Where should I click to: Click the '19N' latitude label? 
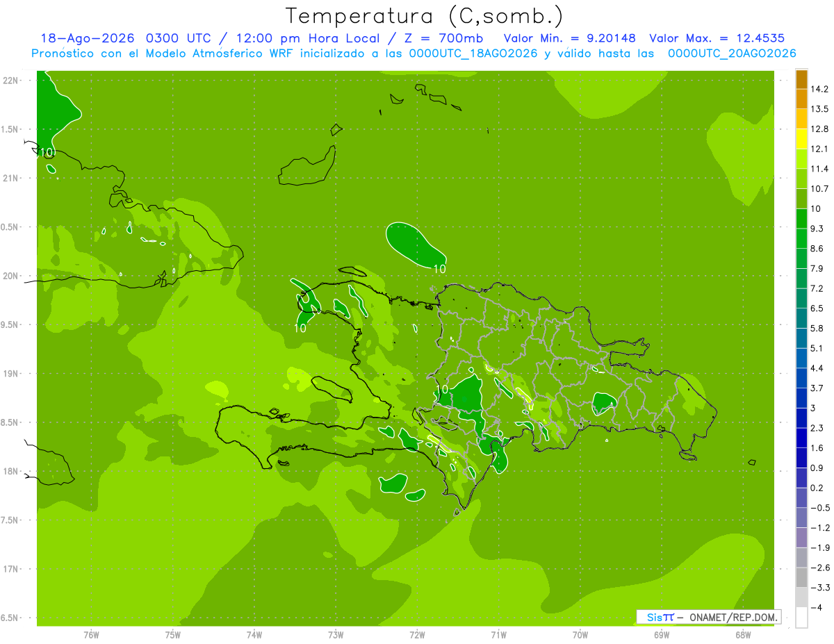coord(11,374)
